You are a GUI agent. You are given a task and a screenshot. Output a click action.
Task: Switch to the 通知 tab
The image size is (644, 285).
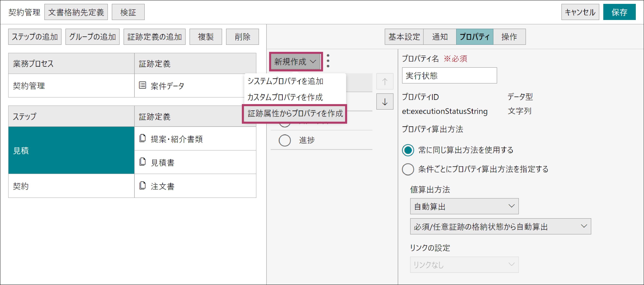tap(440, 37)
